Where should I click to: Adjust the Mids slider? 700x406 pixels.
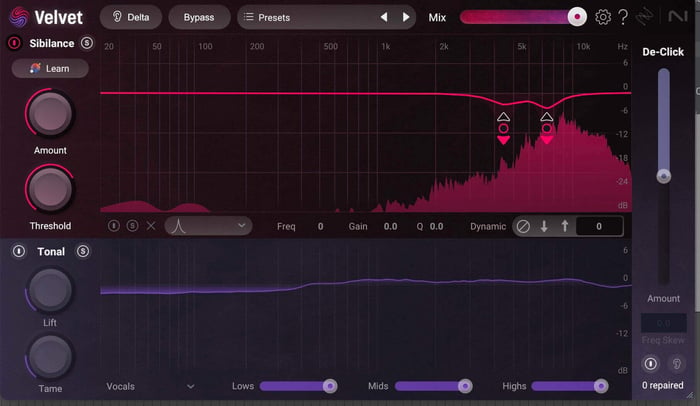pos(433,386)
